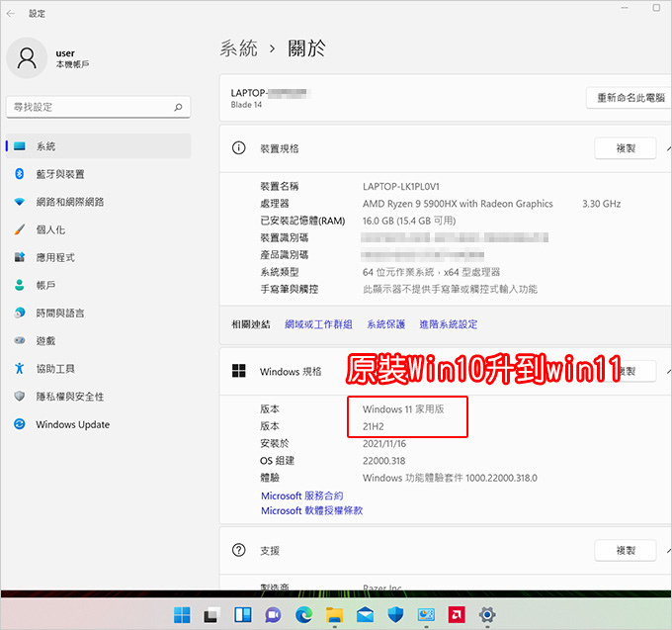Open Chat app from taskbar

[x=273, y=615]
